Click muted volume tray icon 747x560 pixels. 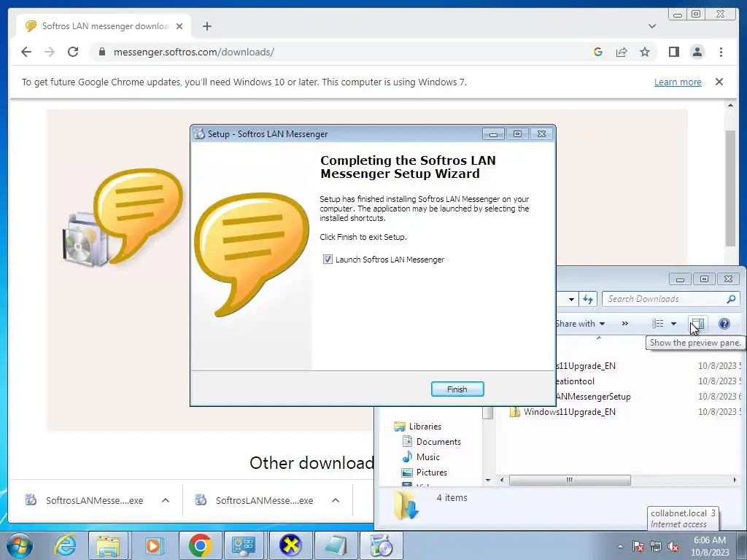tap(673, 546)
